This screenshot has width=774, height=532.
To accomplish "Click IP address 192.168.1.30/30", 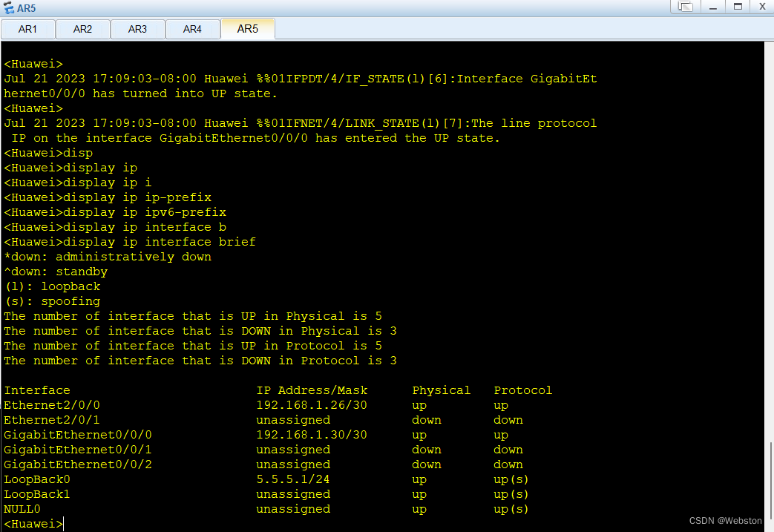I will click(312, 435).
